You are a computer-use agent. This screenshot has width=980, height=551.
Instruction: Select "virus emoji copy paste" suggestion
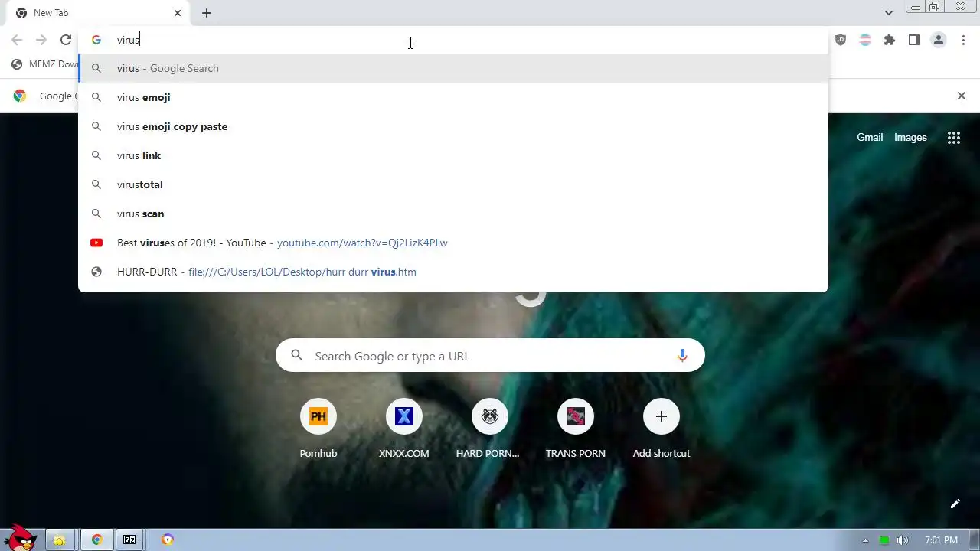tap(453, 126)
